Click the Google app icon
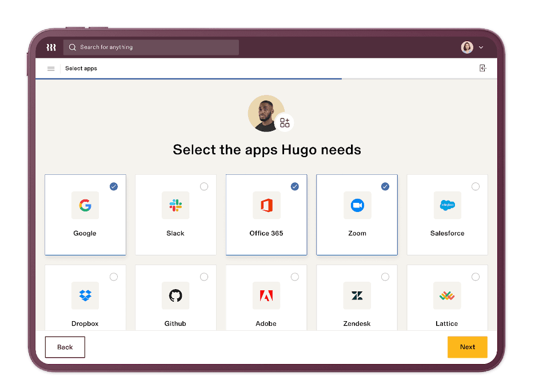535x392 pixels. (x=85, y=205)
